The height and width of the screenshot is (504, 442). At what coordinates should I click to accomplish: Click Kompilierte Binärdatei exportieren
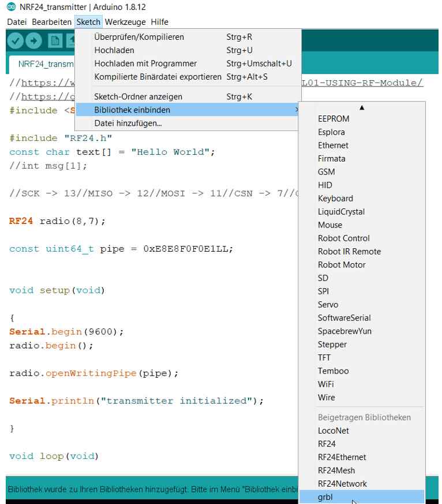tap(158, 77)
